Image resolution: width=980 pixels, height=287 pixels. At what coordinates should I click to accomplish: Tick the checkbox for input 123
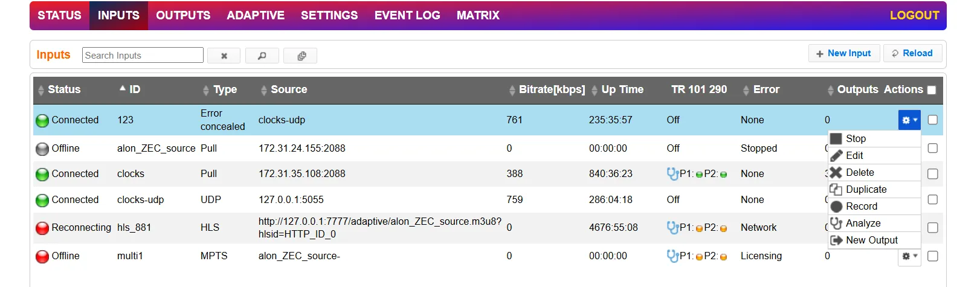[933, 120]
